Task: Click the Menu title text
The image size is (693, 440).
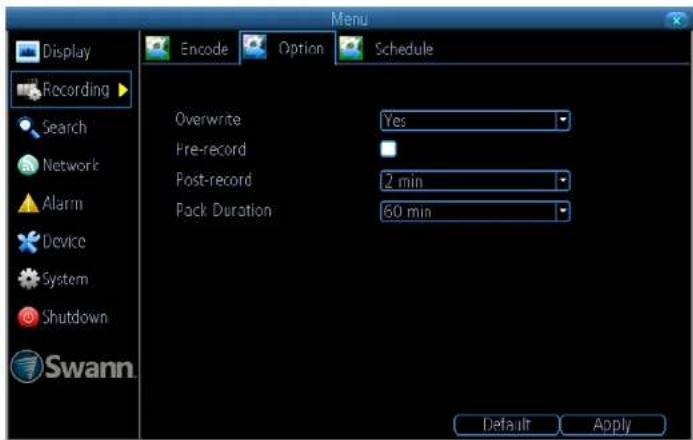Action: click(349, 19)
